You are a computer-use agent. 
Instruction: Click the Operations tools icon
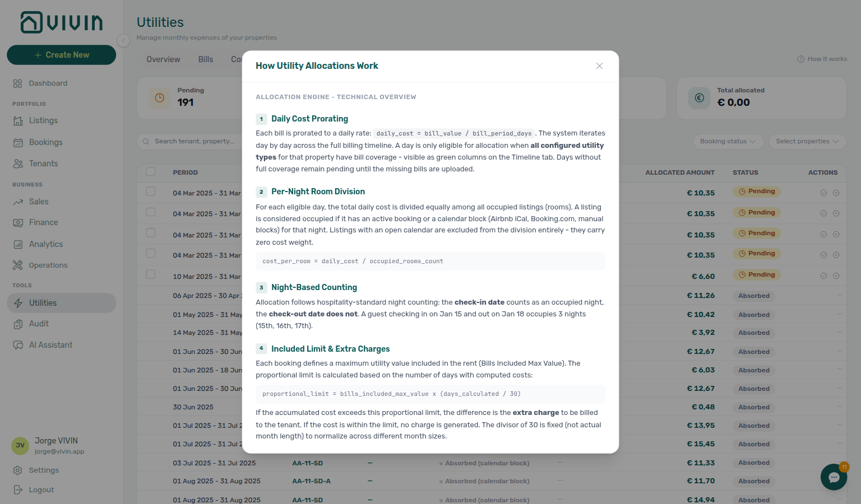tap(18, 265)
